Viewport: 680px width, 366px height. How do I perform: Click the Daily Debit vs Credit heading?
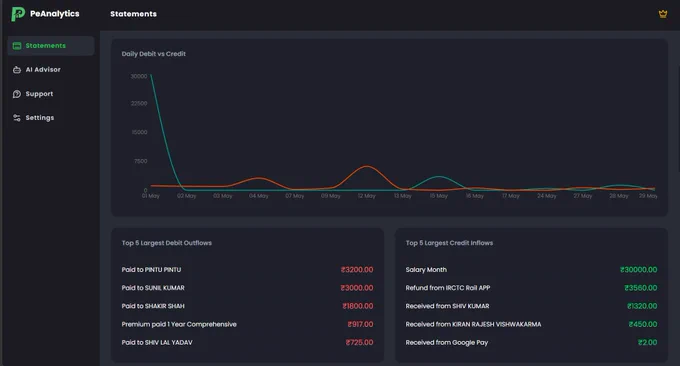coord(154,54)
